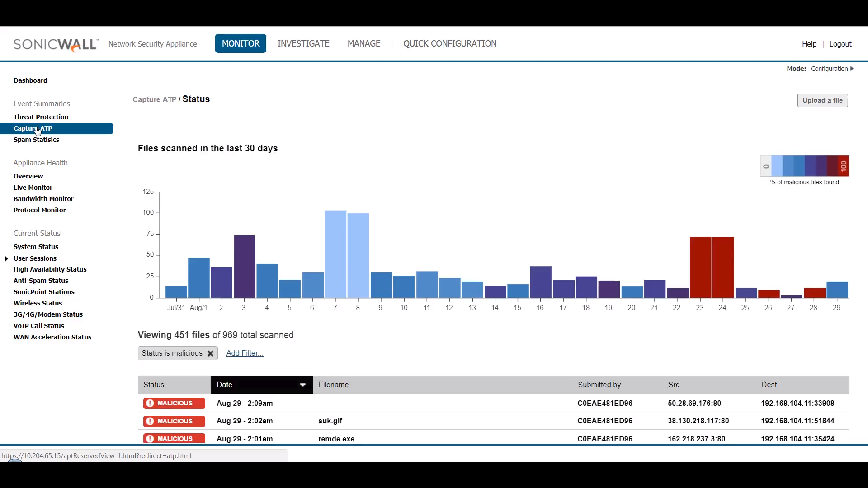Sort by the Submitted by column header

(617, 385)
